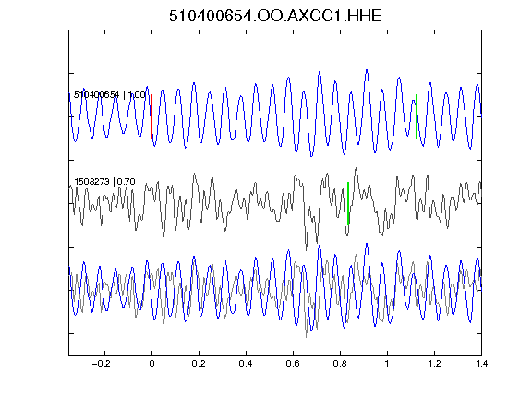
Task: Click the deepest gray trough in the bottom overlay
Action: coord(307,337)
